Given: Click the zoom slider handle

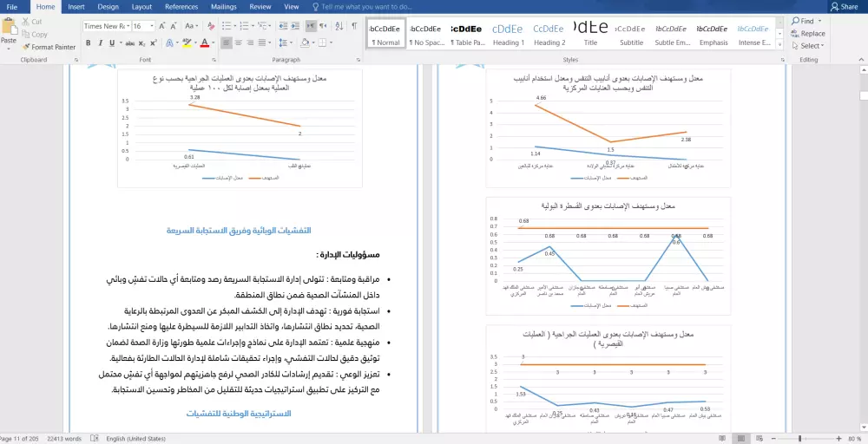Looking at the screenshot, I should point(799,439).
